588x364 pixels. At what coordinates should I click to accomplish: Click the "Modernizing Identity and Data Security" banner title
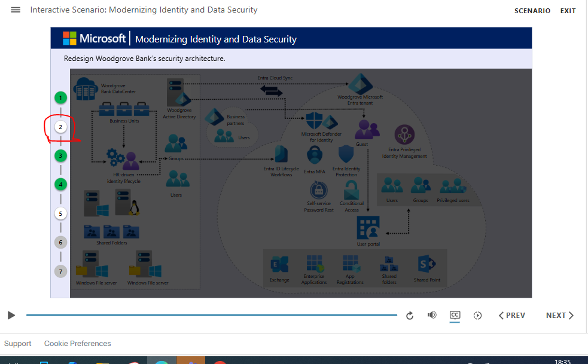tap(215, 39)
